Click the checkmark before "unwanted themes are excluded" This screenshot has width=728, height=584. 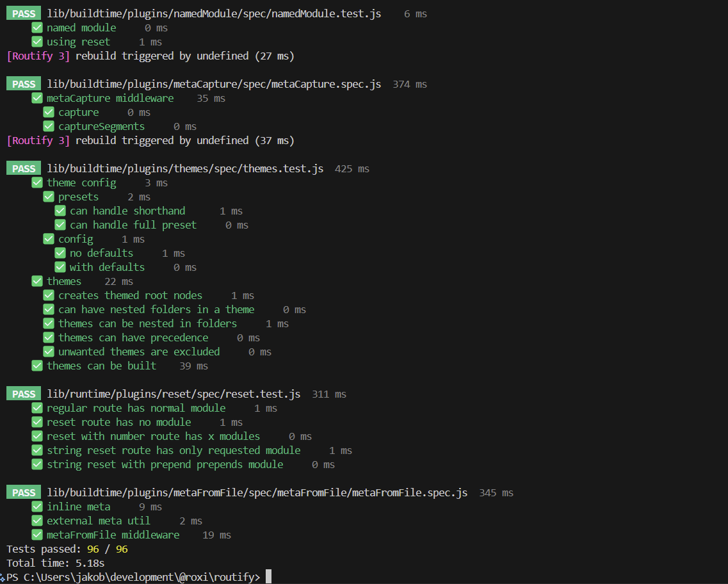(49, 352)
